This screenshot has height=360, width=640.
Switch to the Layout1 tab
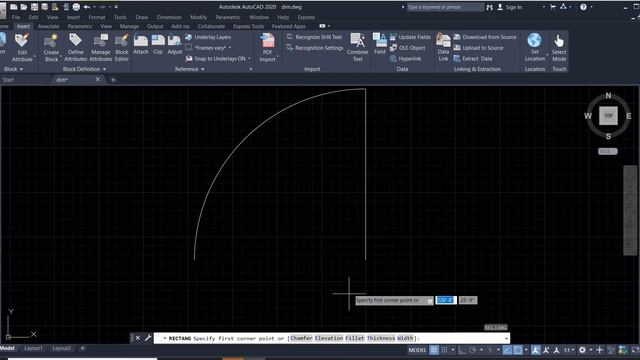pos(33,348)
